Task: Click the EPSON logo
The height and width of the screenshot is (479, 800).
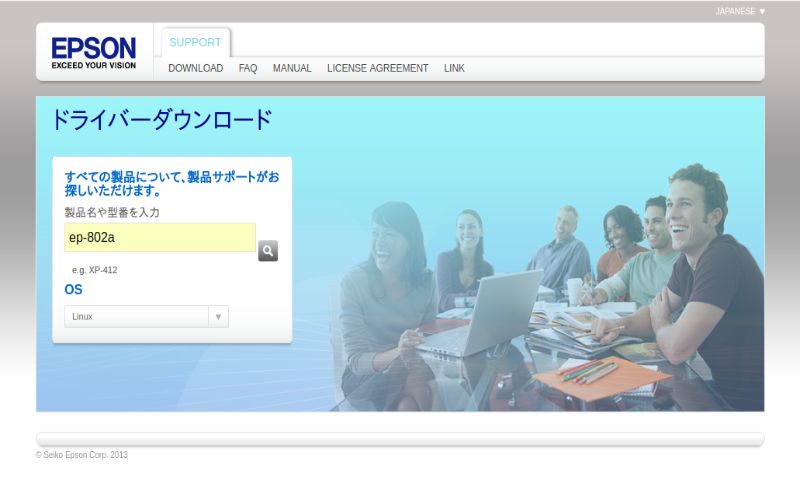Action: (x=94, y=53)
